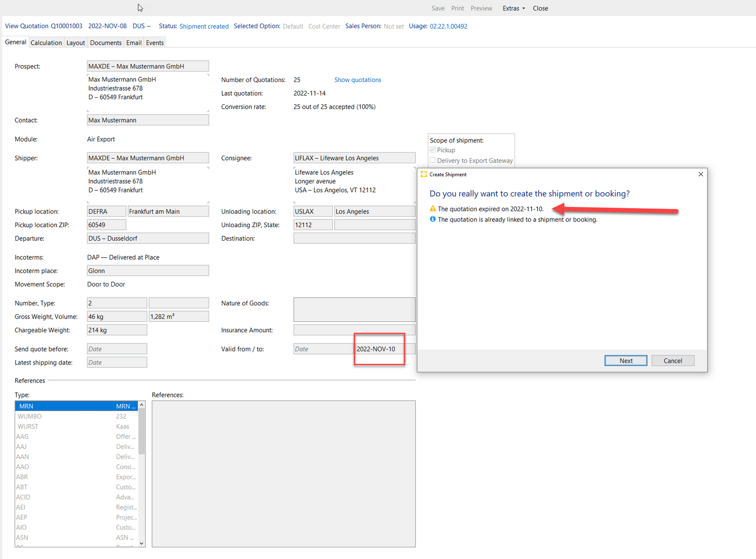Screen dimensions: 756x559
Task: Click Departure field DUS – Dusseldorf
Action: (148, 238)
